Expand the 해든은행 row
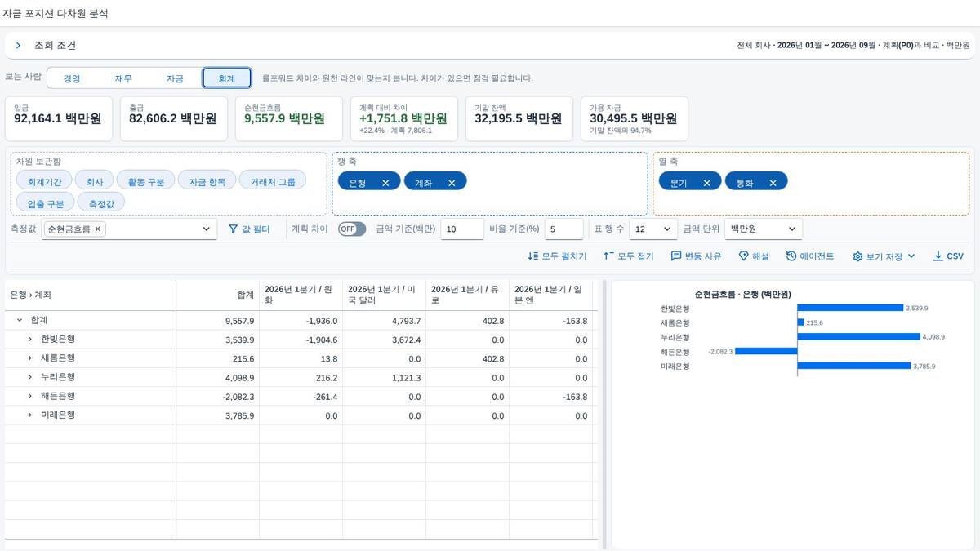980x551 pixels. pyautogui.click(x=29, y=397)
